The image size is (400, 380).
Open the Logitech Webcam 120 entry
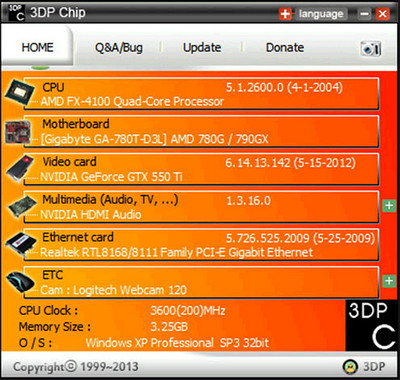click(x=201, y=282)
